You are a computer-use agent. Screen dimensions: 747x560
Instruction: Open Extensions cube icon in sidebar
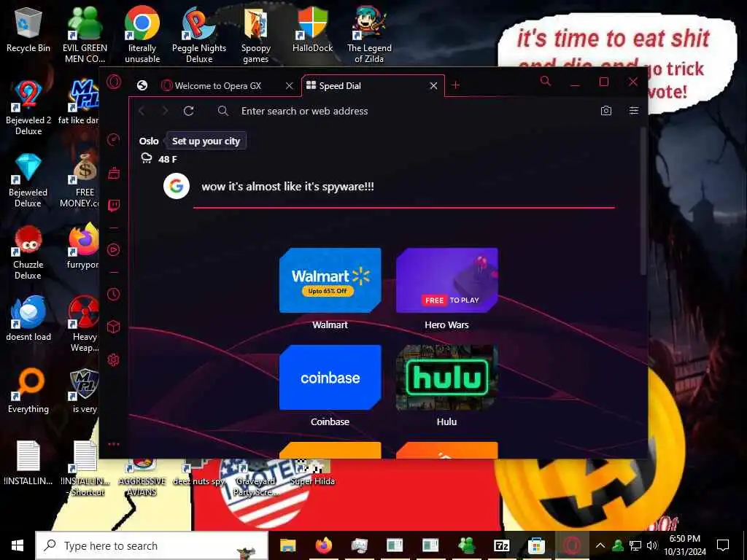pos(113,327)
